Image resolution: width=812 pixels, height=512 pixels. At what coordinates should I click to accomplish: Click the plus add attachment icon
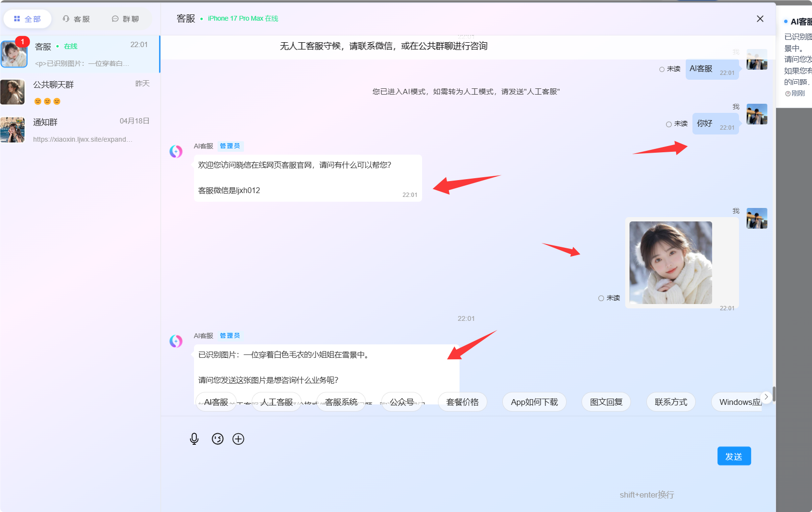coord(238,439)
